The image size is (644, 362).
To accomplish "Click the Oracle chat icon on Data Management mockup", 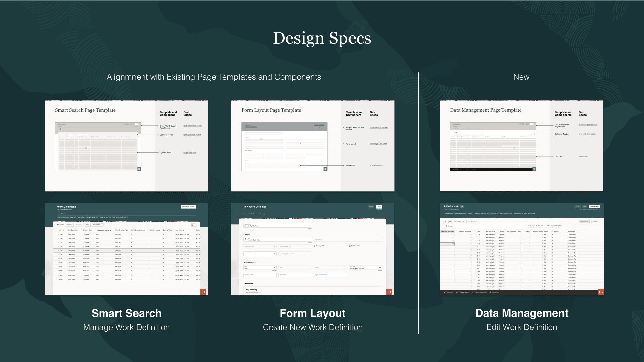I will click(601, 292).
